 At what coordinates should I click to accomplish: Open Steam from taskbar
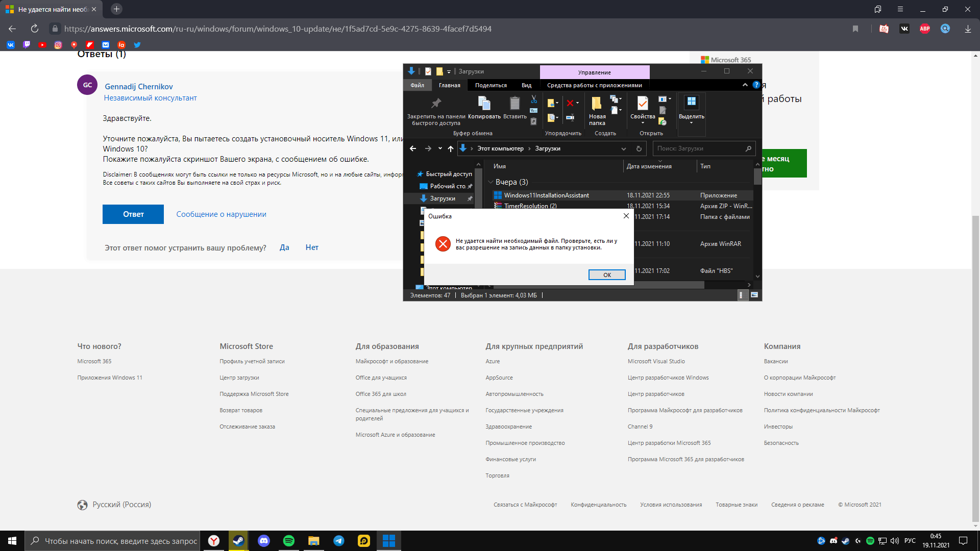pyautogui.click(x=238, y=541)
